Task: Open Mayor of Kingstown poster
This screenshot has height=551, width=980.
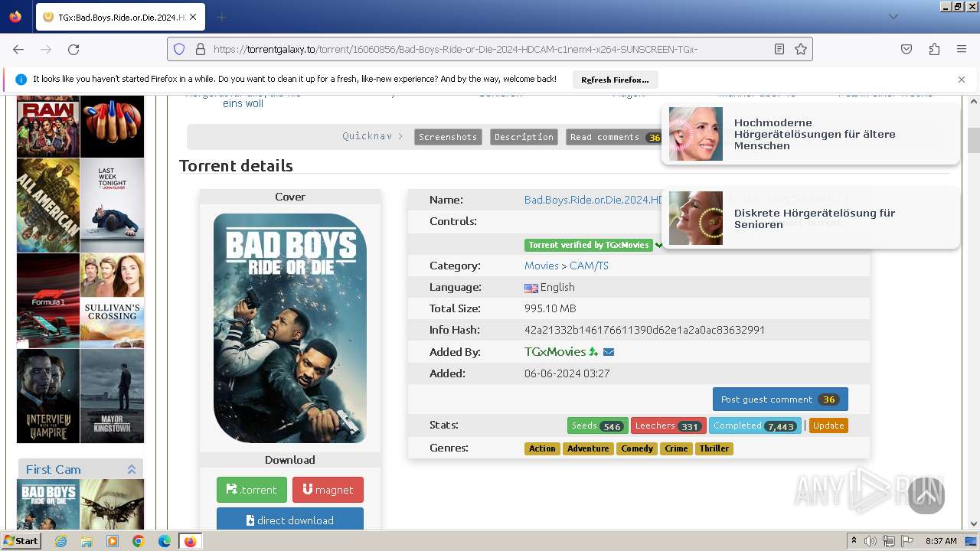Action: (x=112, y=396)
